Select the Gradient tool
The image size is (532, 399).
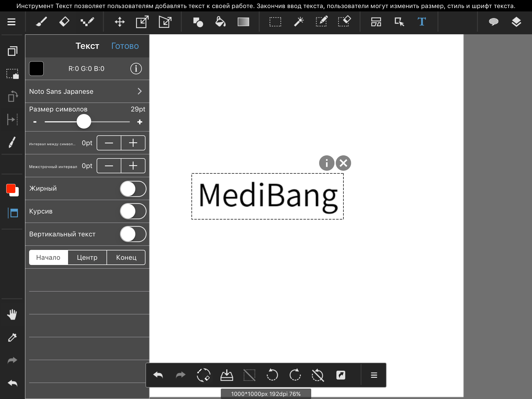coord(243,22)
